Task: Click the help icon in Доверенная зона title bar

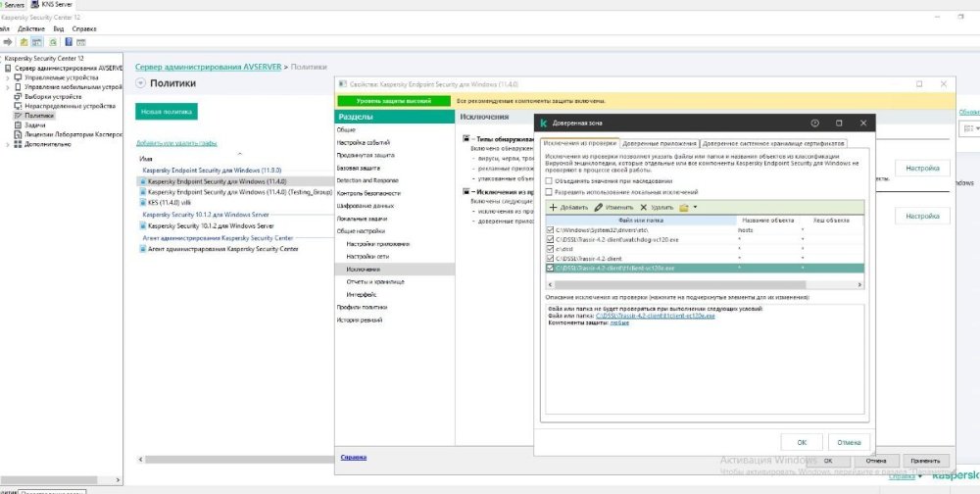Action: 814,123
